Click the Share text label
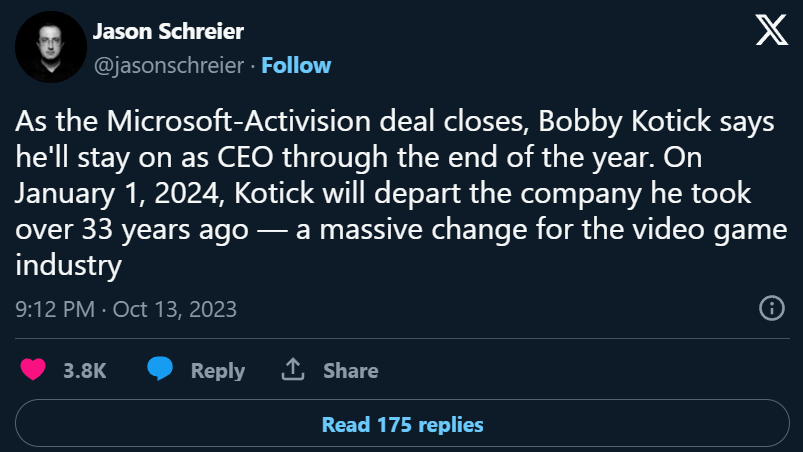Screen dimensions: 803x452 point(350,370)
